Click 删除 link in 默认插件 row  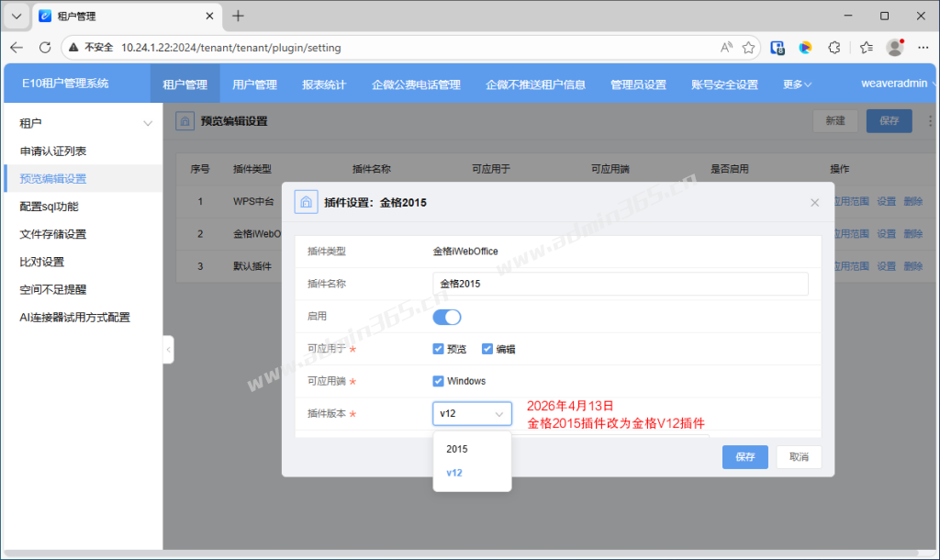(913, 266)
